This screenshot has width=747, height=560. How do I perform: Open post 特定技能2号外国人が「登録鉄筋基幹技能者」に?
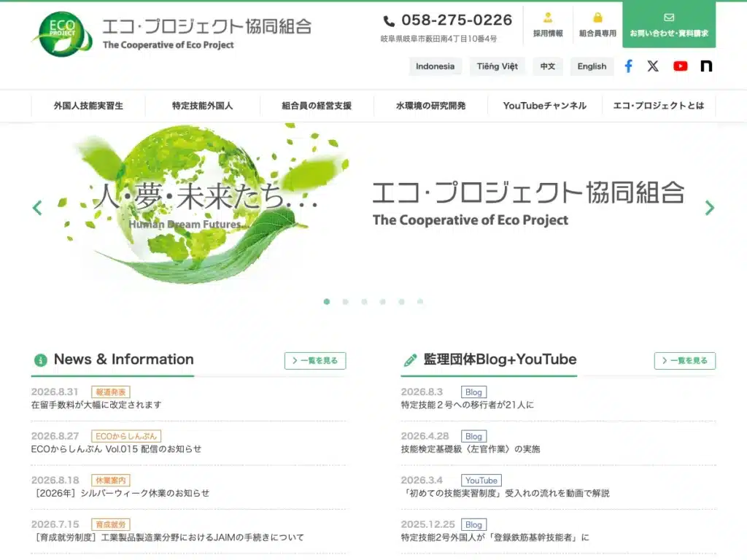(495, 537)
